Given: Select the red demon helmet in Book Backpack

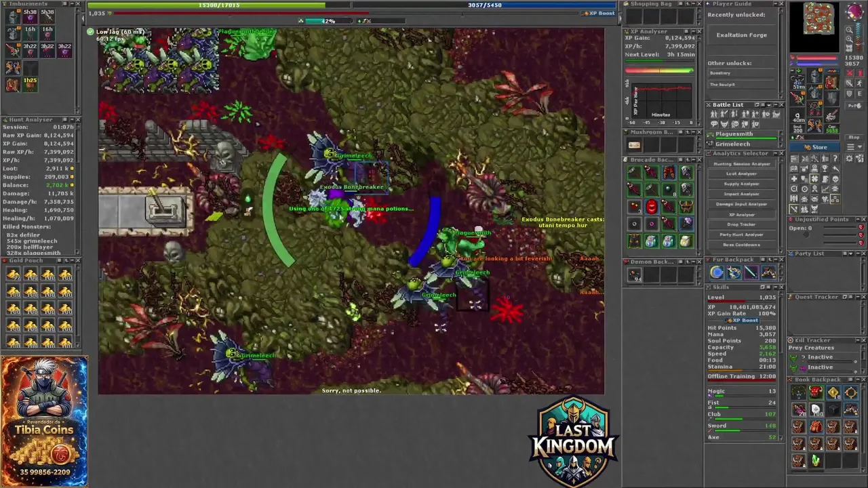Looking at the screenshot, I should click(816, 392).
